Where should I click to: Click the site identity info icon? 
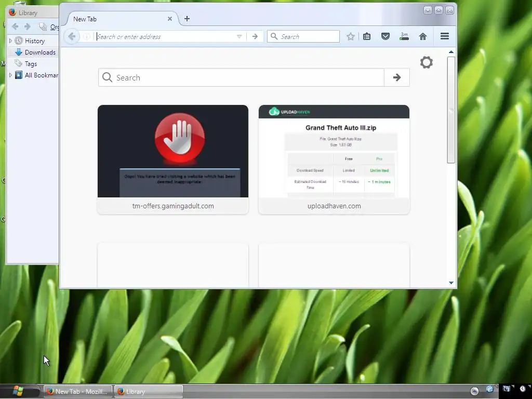[87, 37]
